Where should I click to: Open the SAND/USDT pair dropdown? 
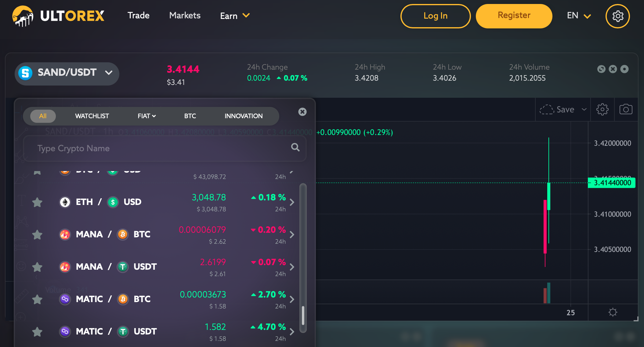click(x=67, y=74)
